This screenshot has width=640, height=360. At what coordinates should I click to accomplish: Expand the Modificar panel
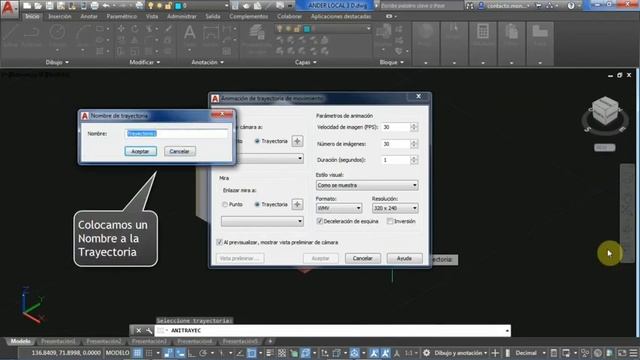(x=144, y=62)
